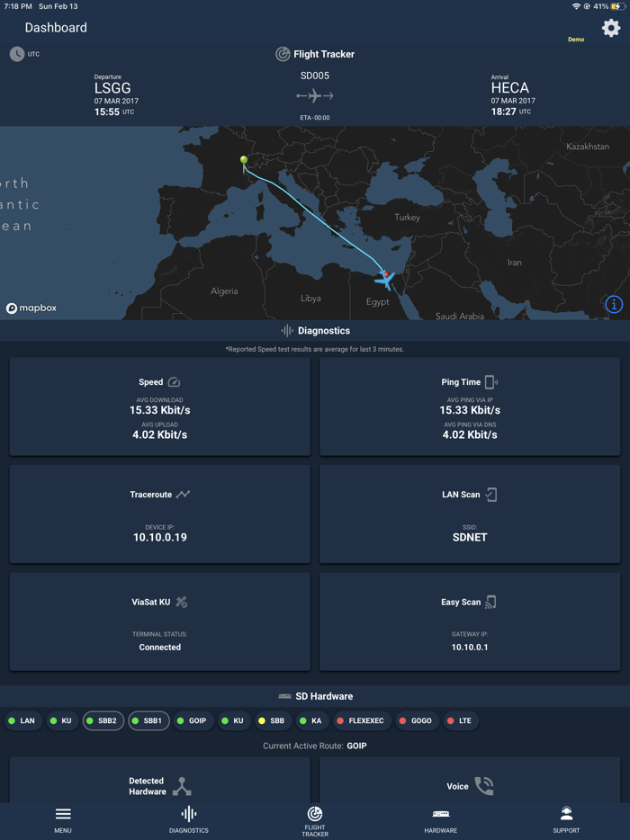Screen dimensions: 630x840
Task: Click the Traceroute graph icon
Action: point(183,494)
